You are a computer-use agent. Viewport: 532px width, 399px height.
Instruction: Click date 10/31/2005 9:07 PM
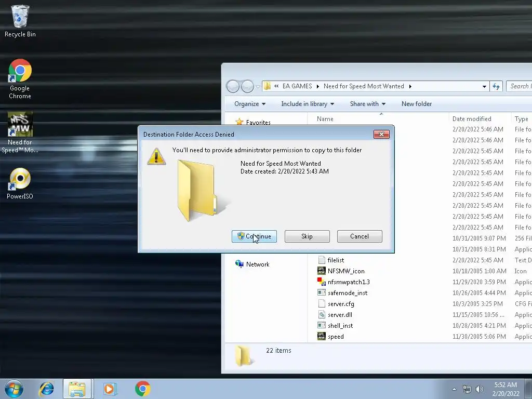pyautogui.click(x=479, y=238)
